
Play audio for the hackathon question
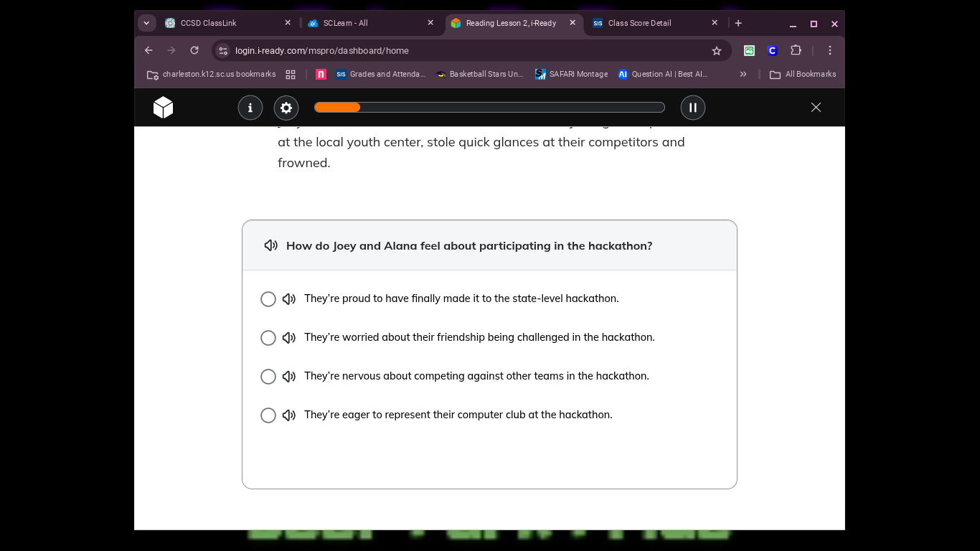pyautogui.click(x=270, y=245)
